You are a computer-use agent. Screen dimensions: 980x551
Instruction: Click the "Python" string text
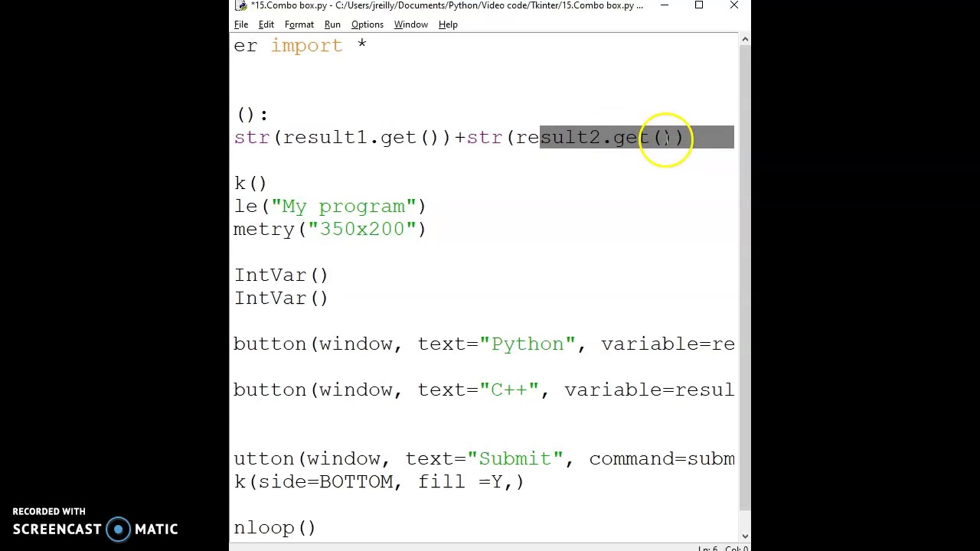tap(528, 344)
